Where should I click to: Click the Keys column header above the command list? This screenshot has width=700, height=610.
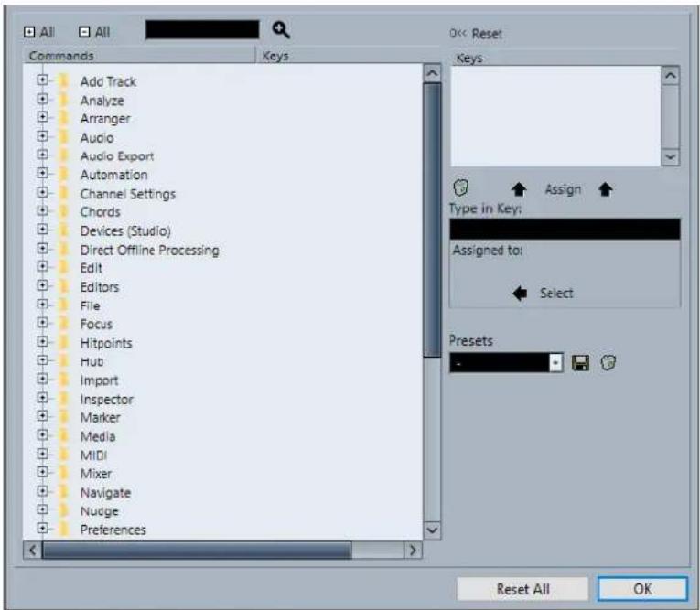click(x=348, y=56)
